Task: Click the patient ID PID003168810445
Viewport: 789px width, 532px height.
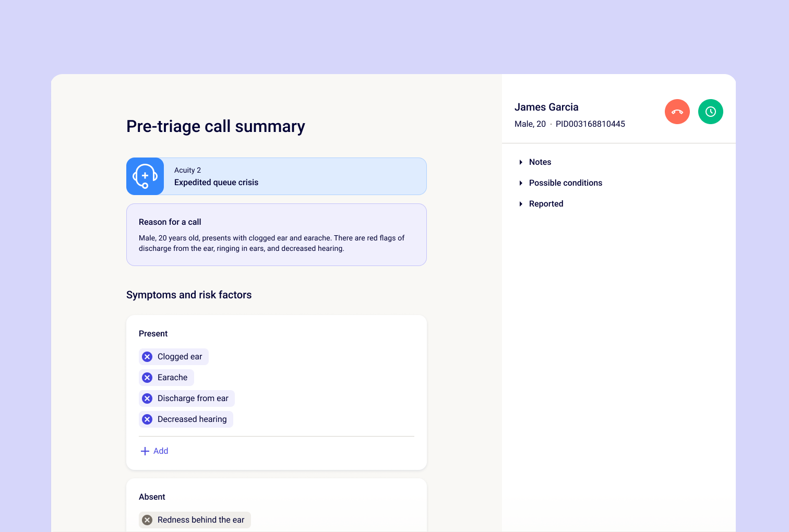Action: tap(590, 124)
